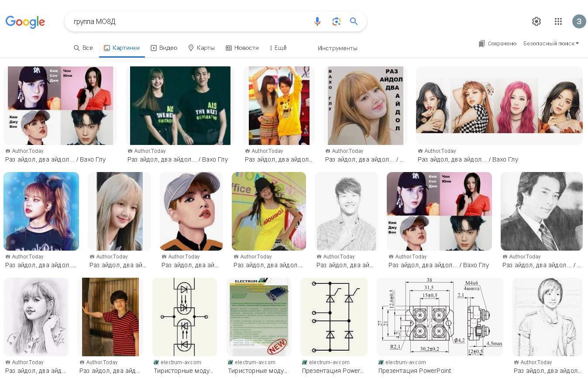Switch to the Новости tab
The width and height of the screenshot is (588, 379).
tap(242, 48)
